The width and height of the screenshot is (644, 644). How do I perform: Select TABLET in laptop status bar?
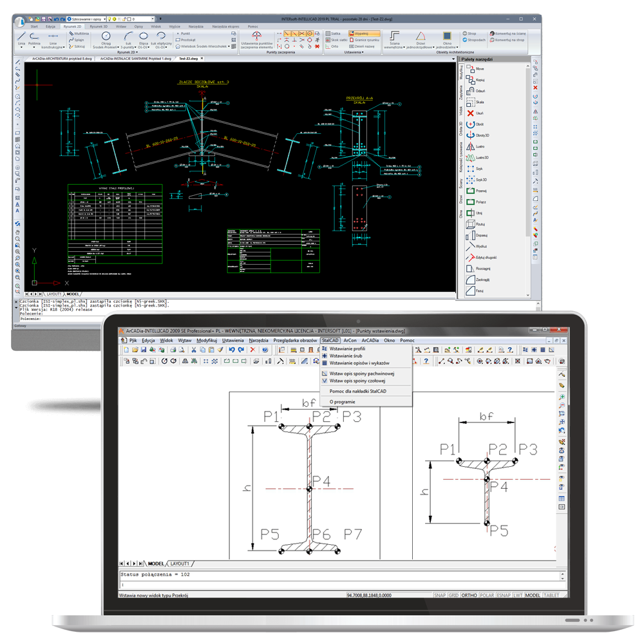click(551, 596)
